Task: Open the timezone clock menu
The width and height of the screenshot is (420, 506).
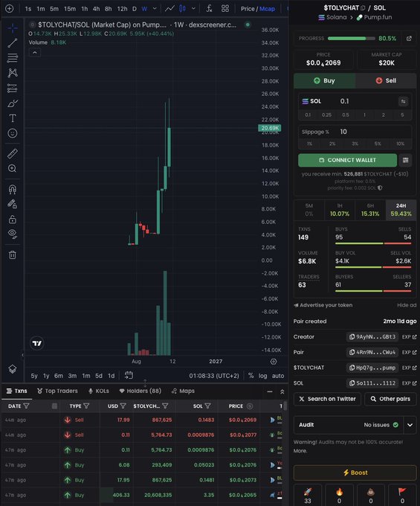Action: 214,376
